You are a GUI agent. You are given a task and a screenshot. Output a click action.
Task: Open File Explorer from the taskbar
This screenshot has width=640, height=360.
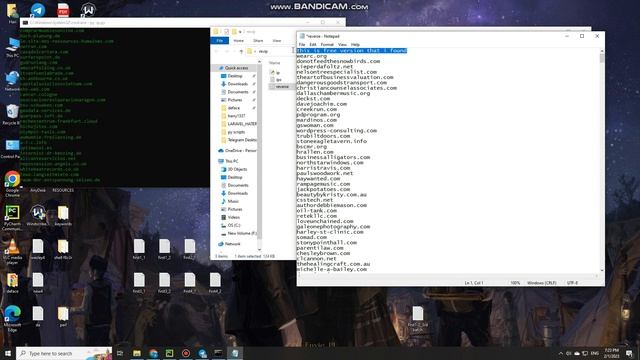click(137, 353)
